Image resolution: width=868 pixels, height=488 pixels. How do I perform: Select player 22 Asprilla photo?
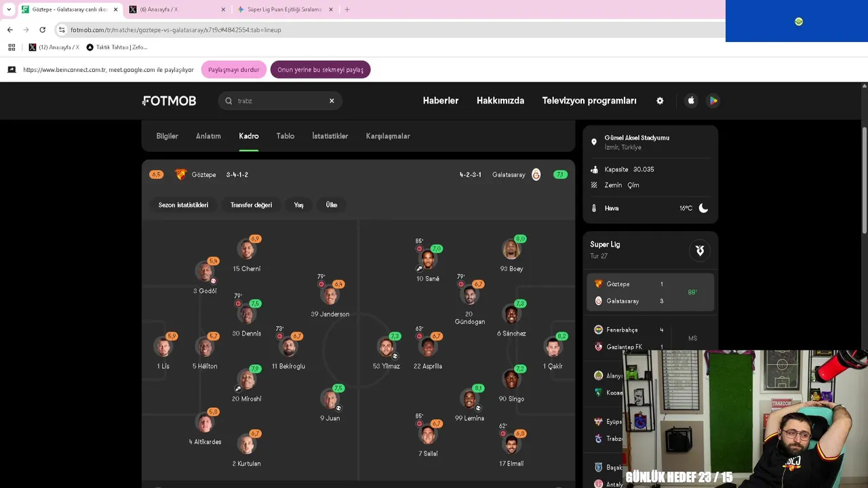(427, 347)
